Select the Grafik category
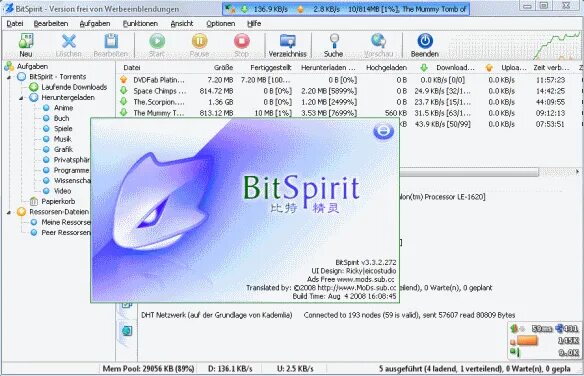 [63, 150]
